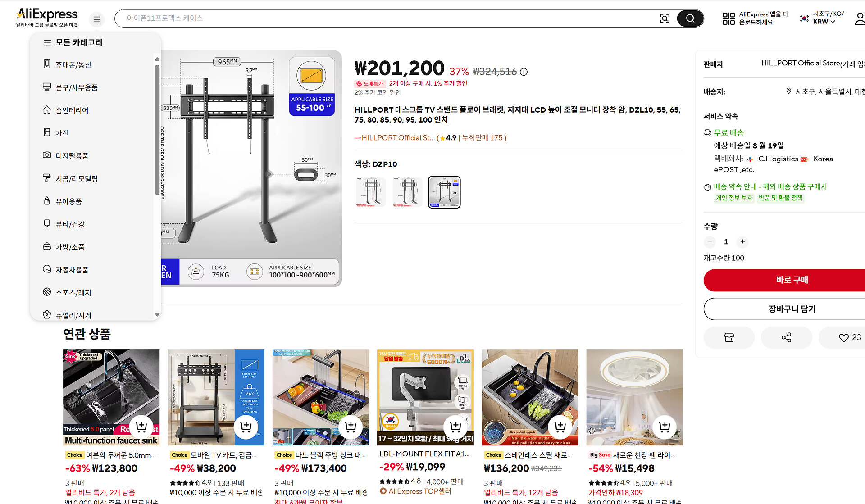Click the image search camera icon
The height and width of the screenshot is (504, 865).
[665, 18]
